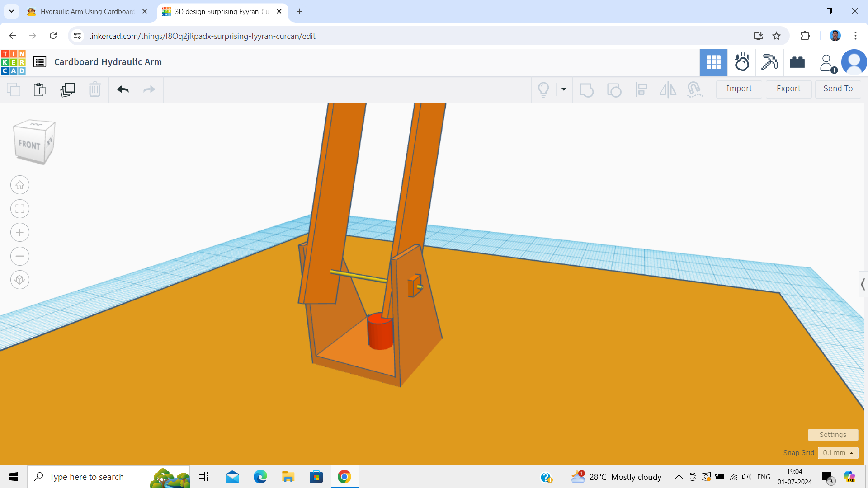Toggle the shape generator magnet icon
The width and height of the screenshot is (868, 488).
pos(695,90)
